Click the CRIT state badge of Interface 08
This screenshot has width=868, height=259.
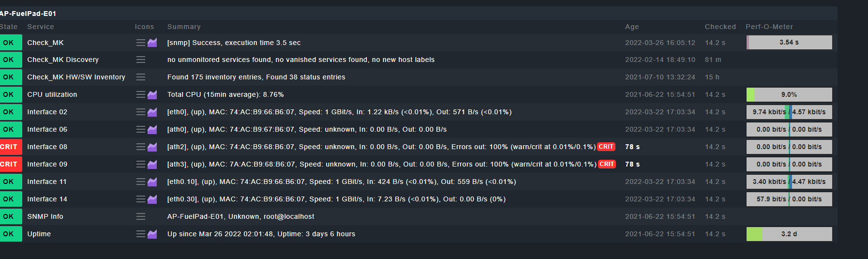click(x=10, y=147)
